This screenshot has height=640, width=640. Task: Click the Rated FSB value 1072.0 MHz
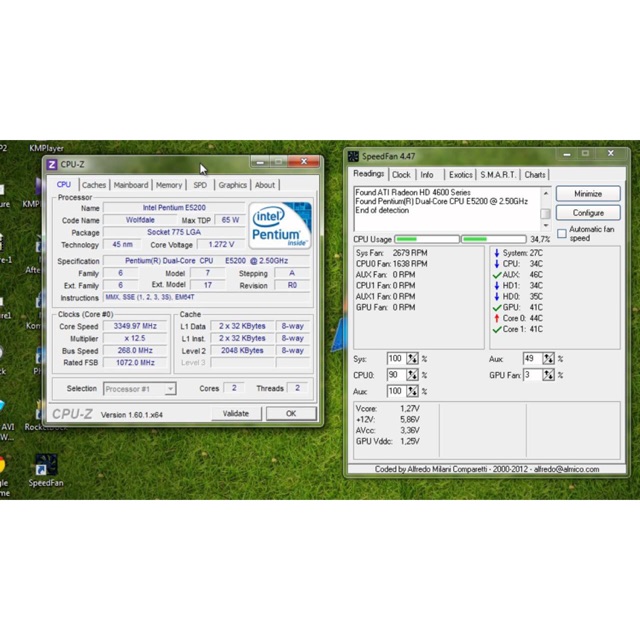click(135, 362)
